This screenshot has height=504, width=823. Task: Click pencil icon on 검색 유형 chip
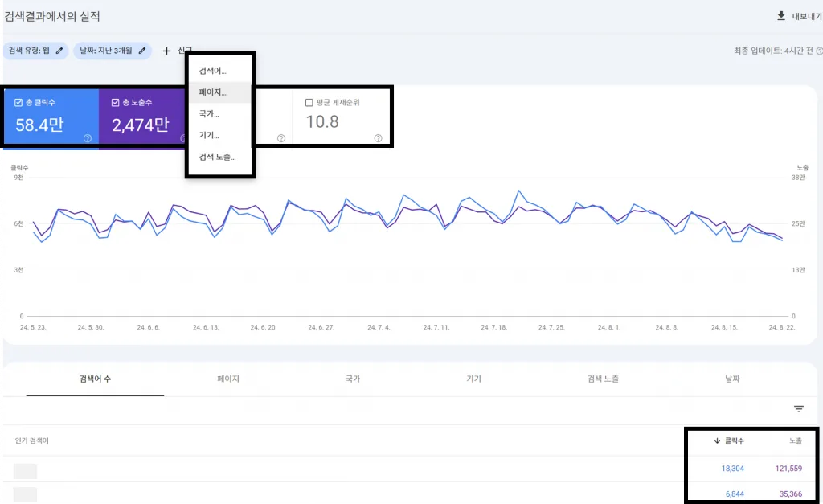59,51
